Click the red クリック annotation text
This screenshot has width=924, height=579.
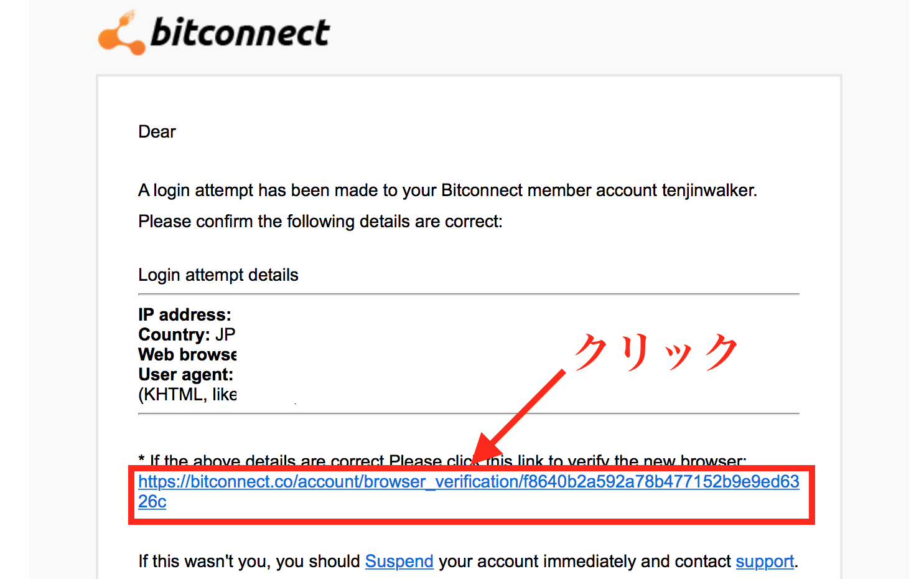656,352
